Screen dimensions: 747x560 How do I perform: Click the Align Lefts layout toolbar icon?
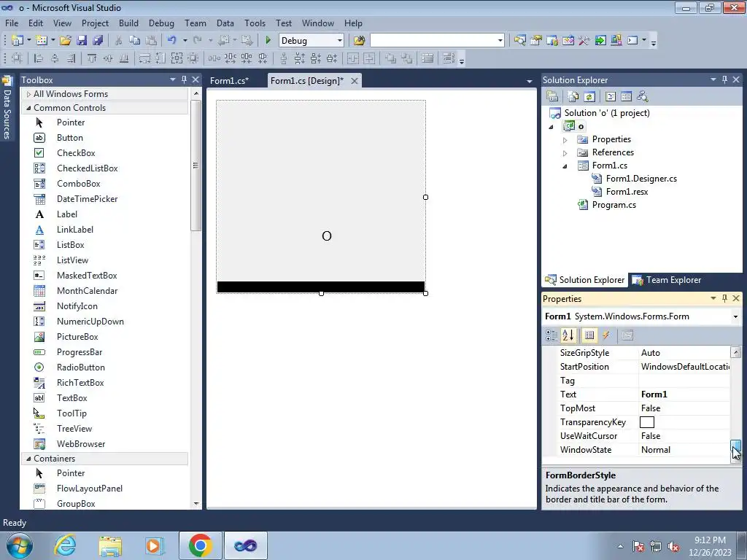click(39, 58)
